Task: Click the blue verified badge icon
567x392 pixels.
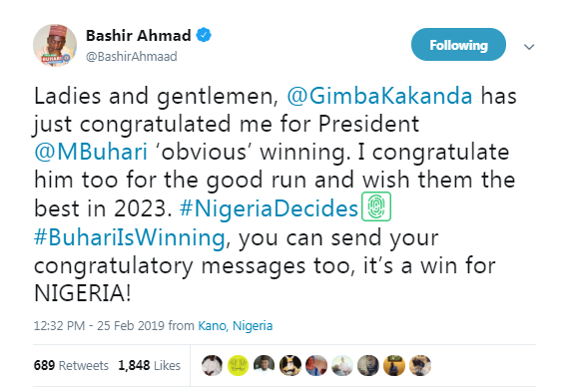Action: coord(204,35)
